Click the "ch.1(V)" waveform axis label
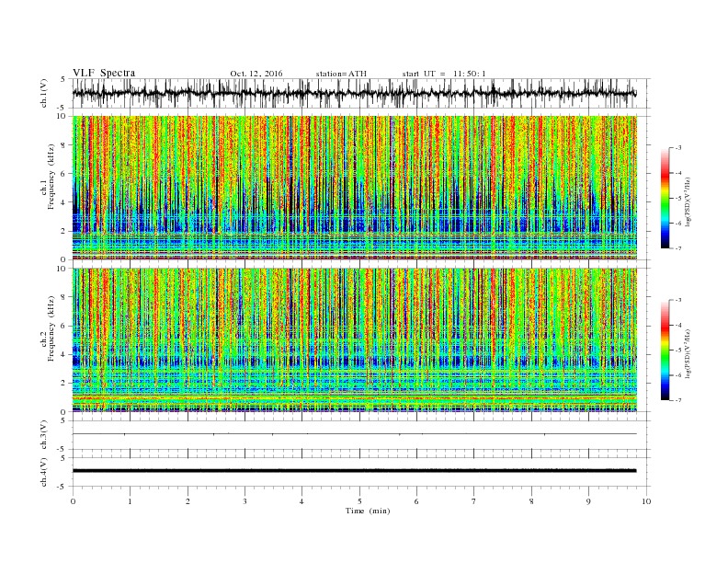This screenshot has height=563, width=728. 44,93
